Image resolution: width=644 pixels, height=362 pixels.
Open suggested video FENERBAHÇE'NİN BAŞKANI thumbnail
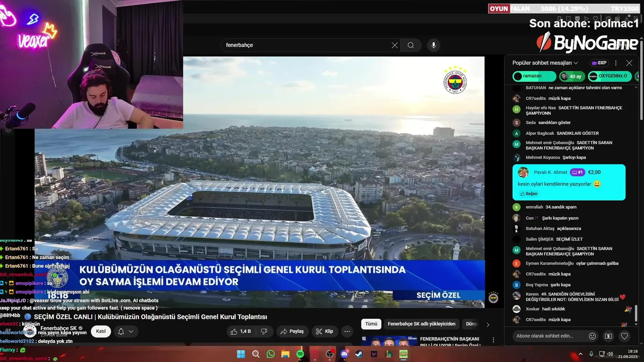388,341
